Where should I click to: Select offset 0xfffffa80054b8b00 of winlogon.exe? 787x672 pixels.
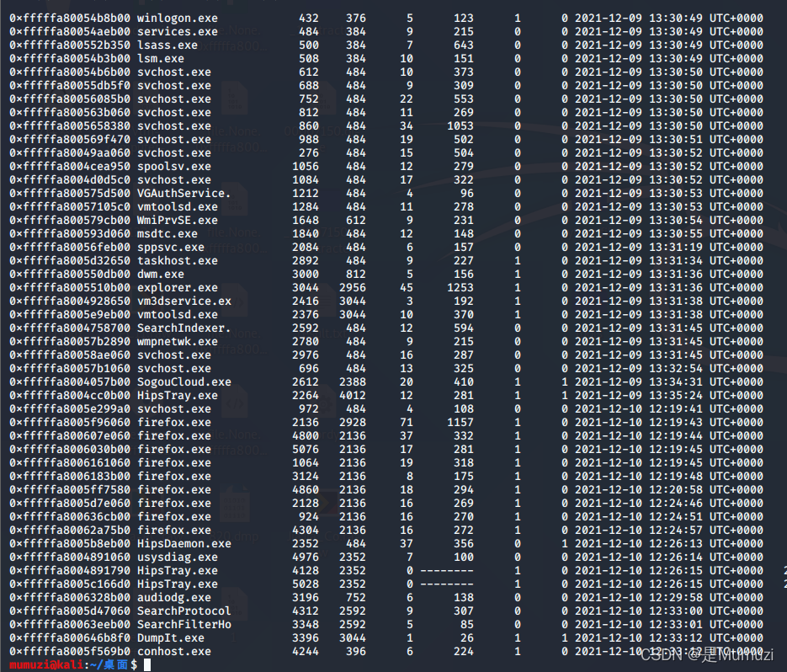point(70,18)
